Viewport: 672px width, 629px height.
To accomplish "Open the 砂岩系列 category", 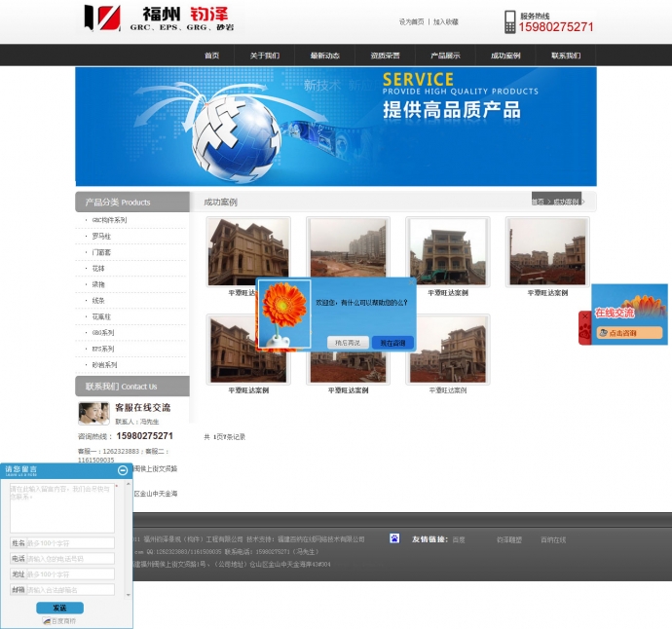I will tap(104, 364).
